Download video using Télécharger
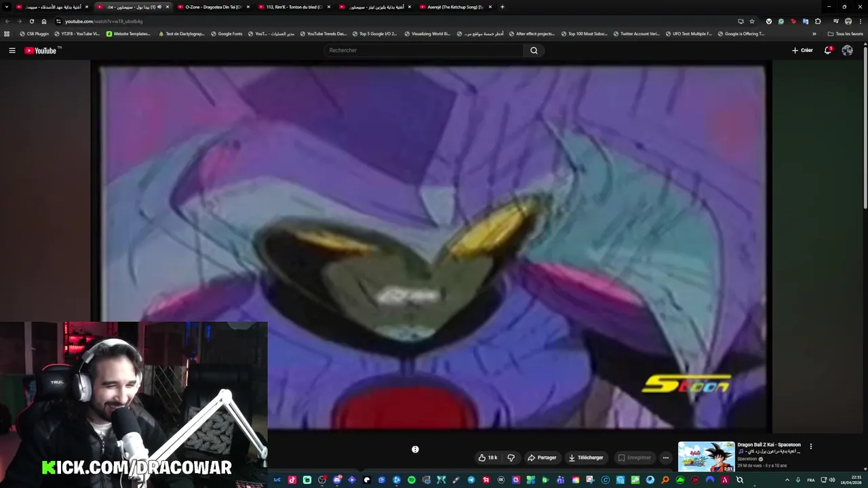 pyautogui.click(x=586, y=457)
